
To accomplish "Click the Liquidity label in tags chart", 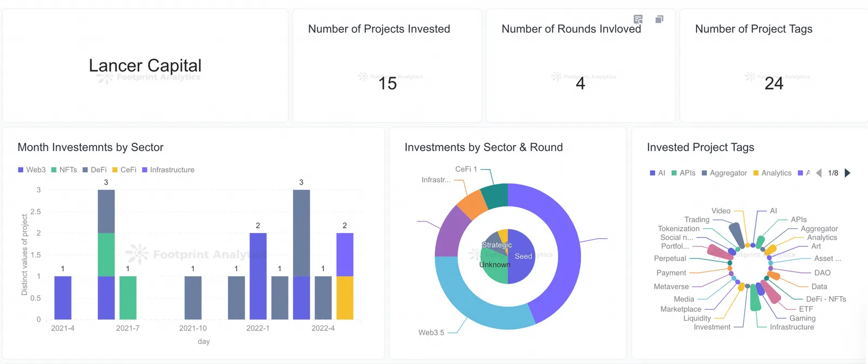I will pyautogui.click(x=697, y=318).
